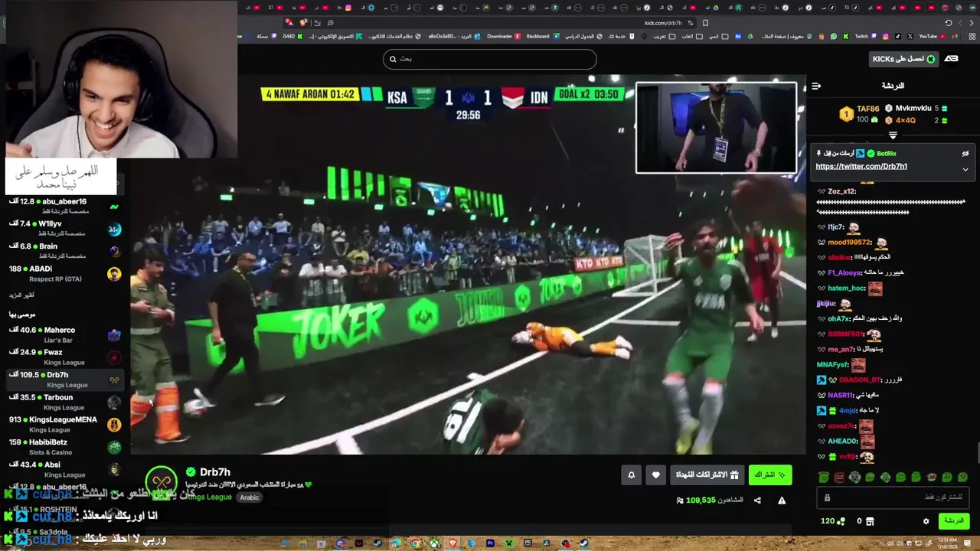Click the Kings League category link
Viewport: 980px width, 551px height.
(x=209, y=497)
